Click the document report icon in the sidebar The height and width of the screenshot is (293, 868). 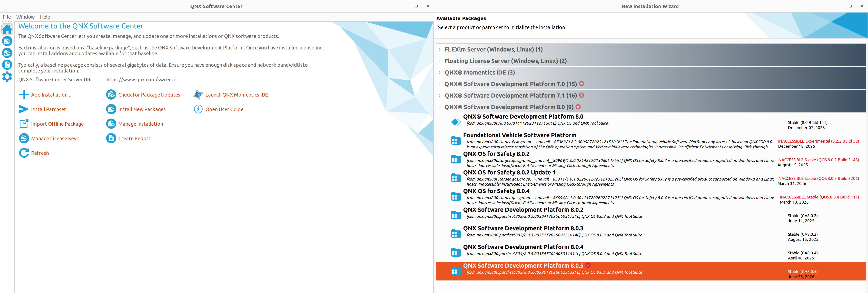(x=7, y=64)
